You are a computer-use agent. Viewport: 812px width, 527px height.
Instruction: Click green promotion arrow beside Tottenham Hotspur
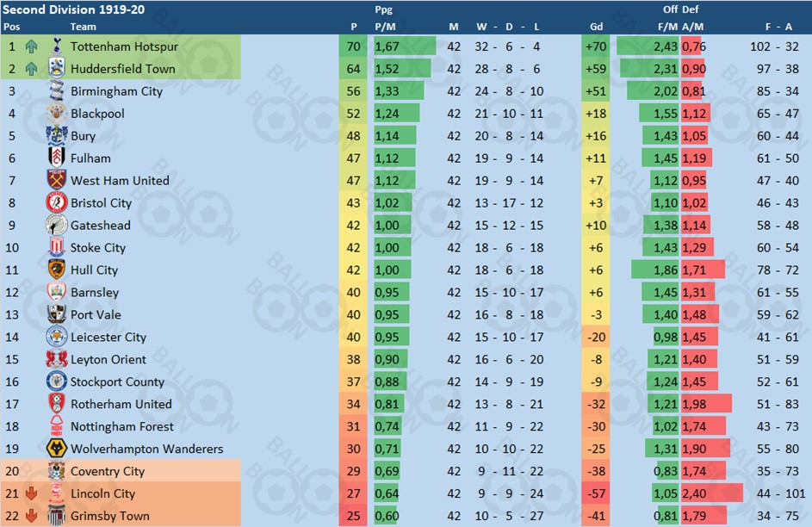tap(31, 46)
